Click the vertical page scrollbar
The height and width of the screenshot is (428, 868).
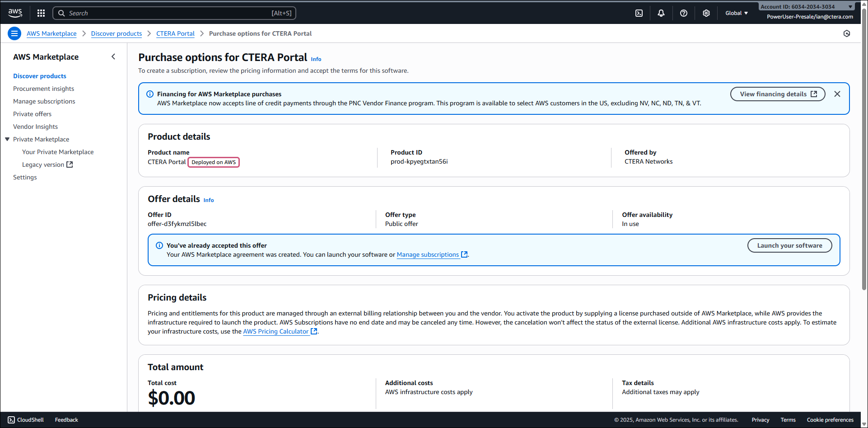[864, 149]
